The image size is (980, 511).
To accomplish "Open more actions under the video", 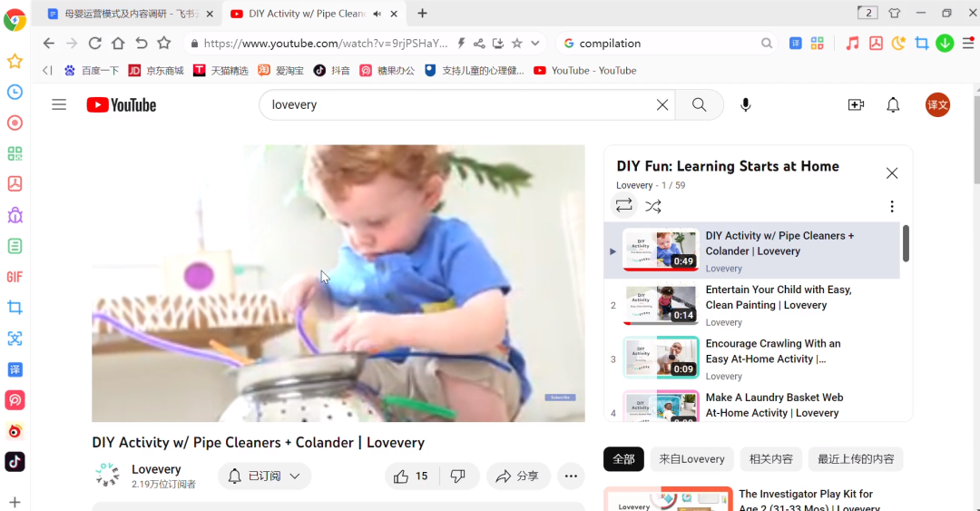I will pos(571,476).
